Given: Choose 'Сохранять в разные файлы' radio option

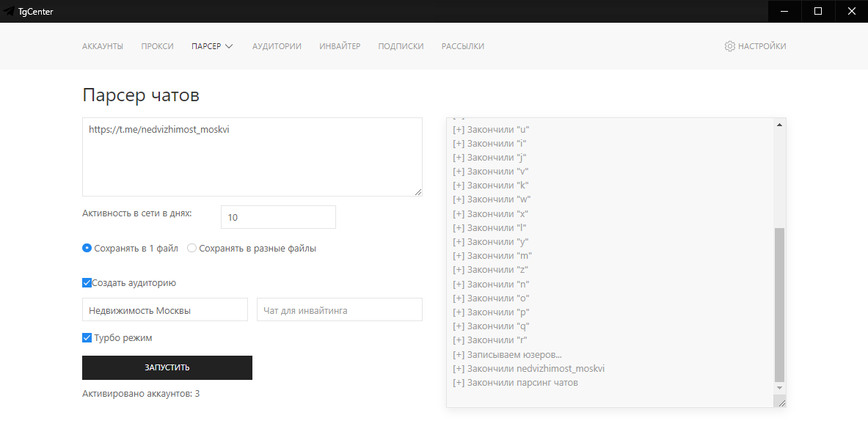Looking at the screenshot, I should (x=192, y=249).
